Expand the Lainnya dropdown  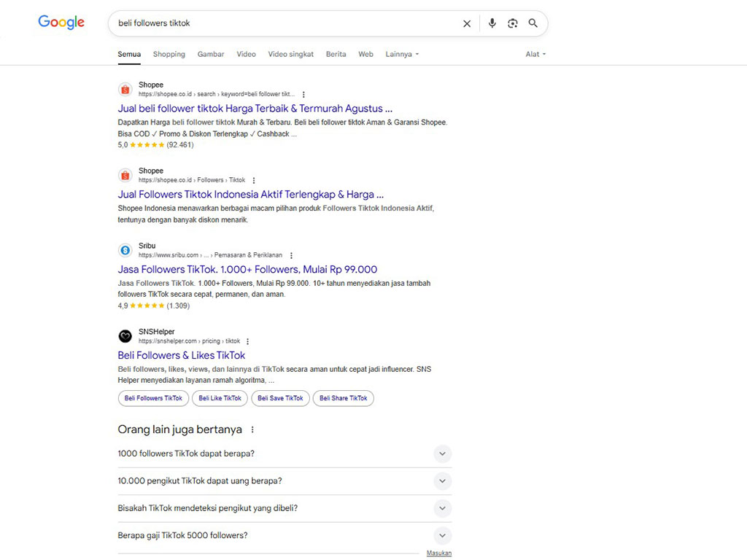tap(402, 54)
